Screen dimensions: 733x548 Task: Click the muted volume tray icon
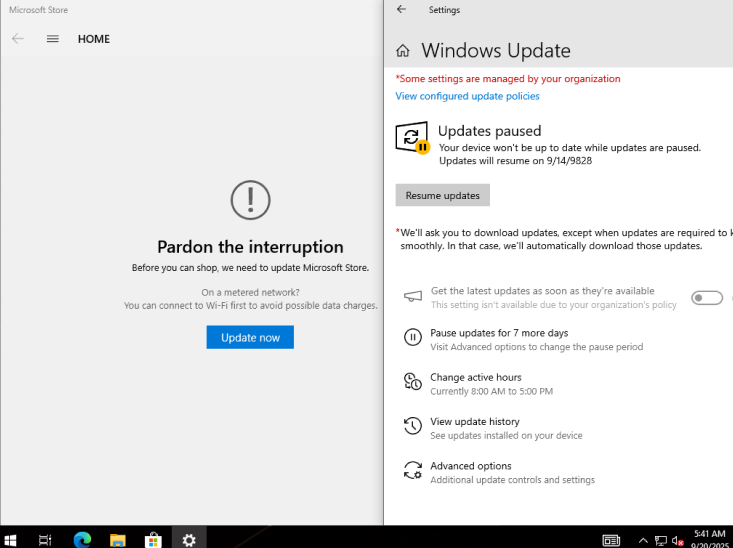(678, 541)
